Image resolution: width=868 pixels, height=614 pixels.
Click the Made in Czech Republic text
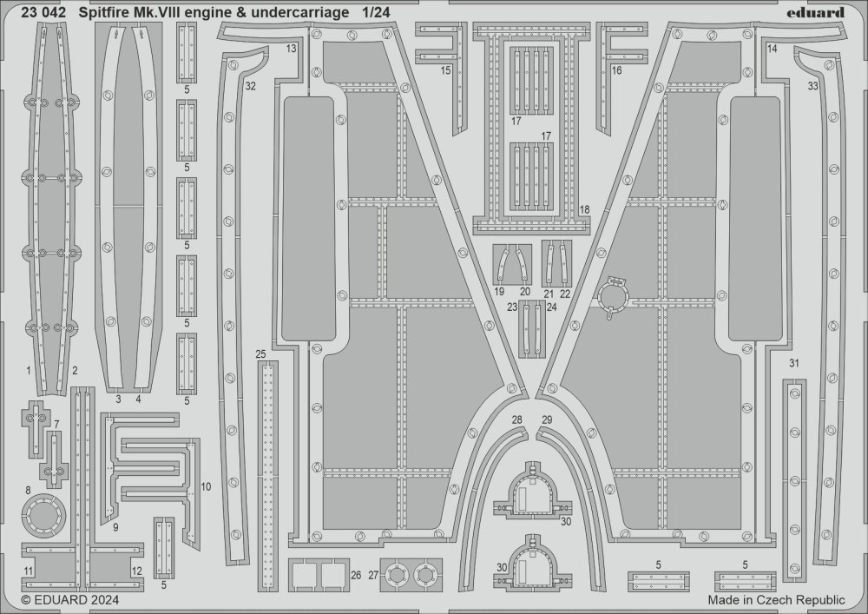[775, 600]
